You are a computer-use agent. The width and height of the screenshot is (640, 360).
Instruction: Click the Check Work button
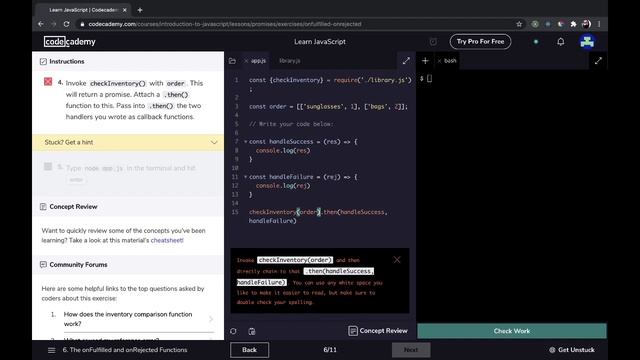[512, 331]
